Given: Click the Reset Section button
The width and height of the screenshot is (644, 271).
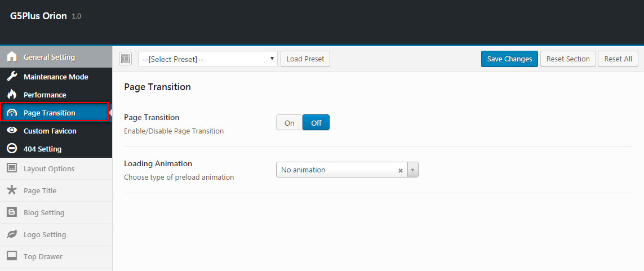Looking at the screenshot, I should point(568,59).
